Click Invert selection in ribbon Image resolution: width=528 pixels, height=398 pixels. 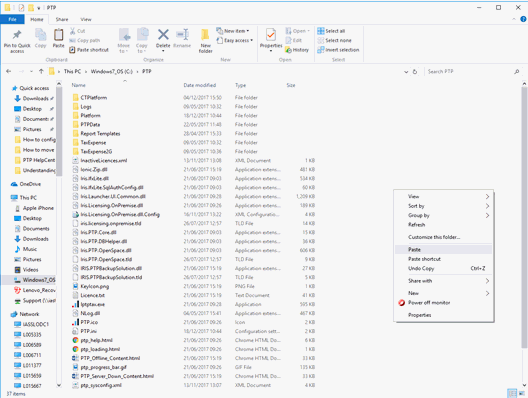coord(338,50)
